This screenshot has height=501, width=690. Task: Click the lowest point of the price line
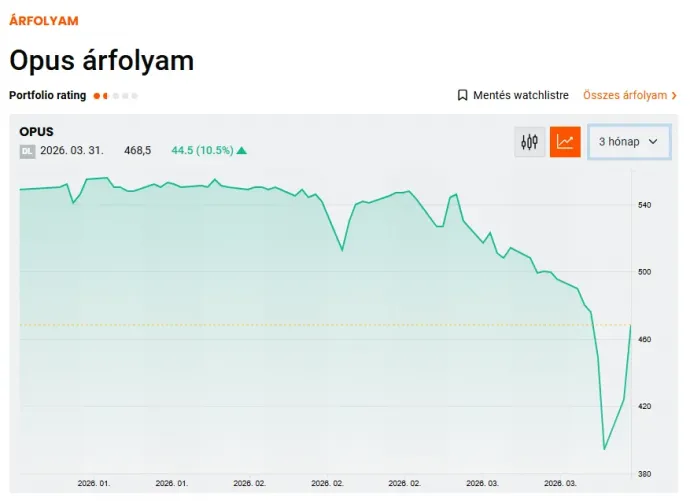pos(604,449)
